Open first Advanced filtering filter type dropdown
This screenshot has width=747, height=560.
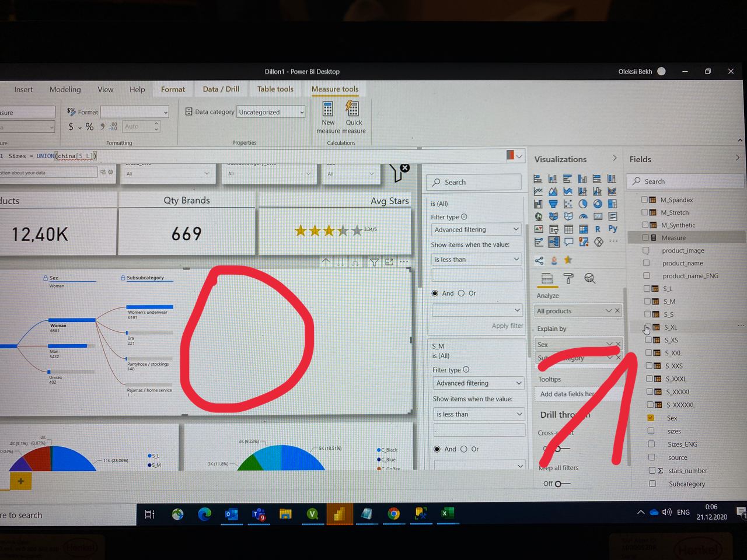click(476, 229)
